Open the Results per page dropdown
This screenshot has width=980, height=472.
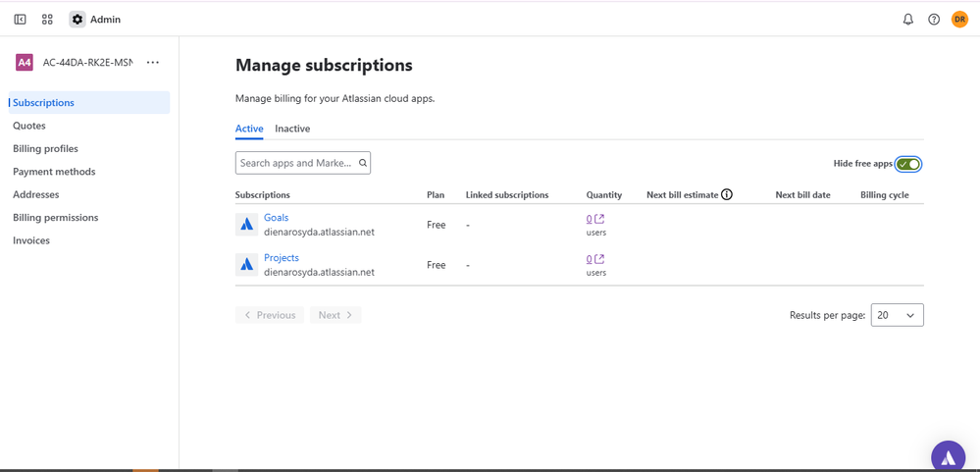897,315
